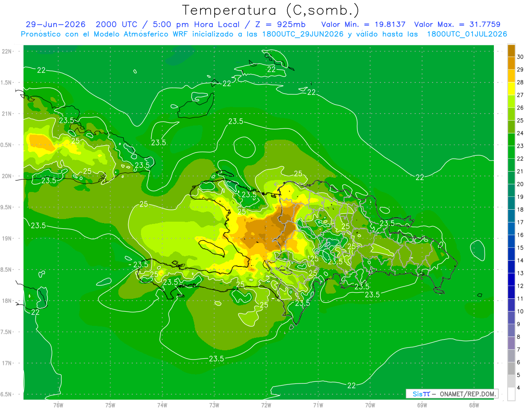The width and height of the screenshot is (532, 411).
Task: Click the '21' color scale label
Action: pyautogui.click(x=520, y=172)
